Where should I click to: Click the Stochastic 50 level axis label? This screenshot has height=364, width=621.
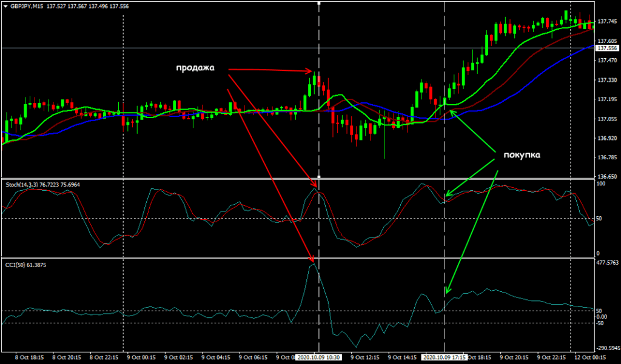click(600, 219)
